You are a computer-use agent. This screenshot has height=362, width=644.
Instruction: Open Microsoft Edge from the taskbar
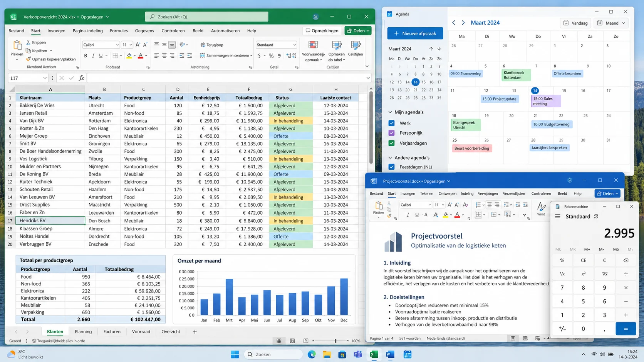[x=312, y=354]
